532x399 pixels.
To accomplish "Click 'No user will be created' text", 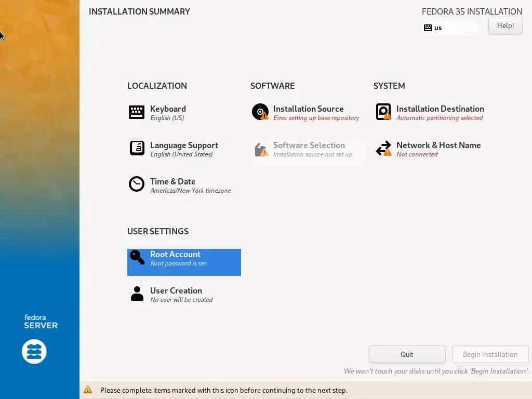I will (x=181, y=300).
